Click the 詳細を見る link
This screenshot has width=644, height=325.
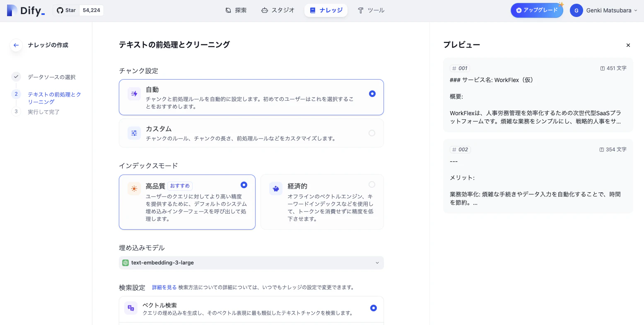164,287
